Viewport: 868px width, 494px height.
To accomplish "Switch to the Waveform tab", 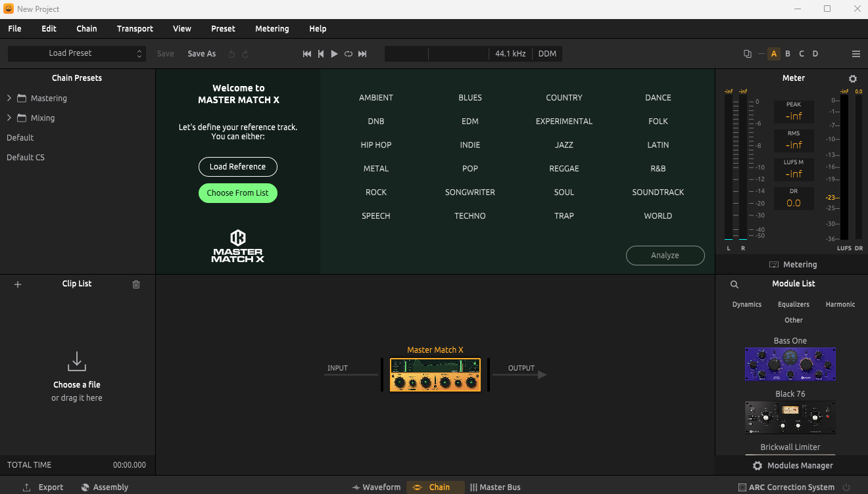I will pyautogui.click(x=376, y=487).
